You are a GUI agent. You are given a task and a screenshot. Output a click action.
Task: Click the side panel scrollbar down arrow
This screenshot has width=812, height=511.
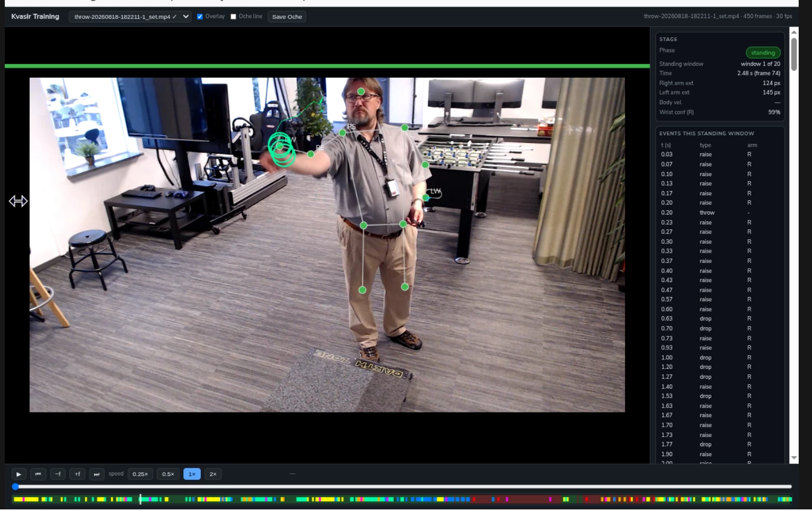[794, 458]
